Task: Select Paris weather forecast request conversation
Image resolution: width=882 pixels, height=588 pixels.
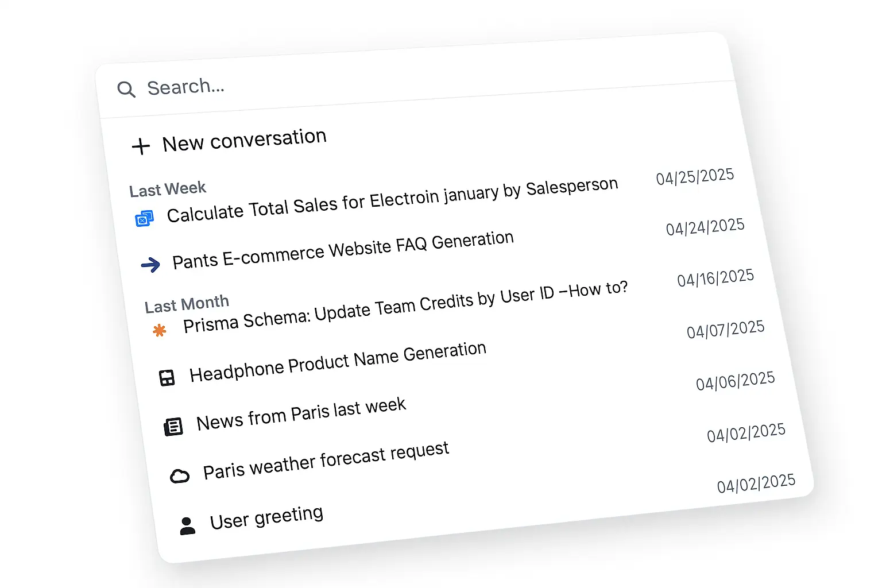Action: tap(326, 461)
